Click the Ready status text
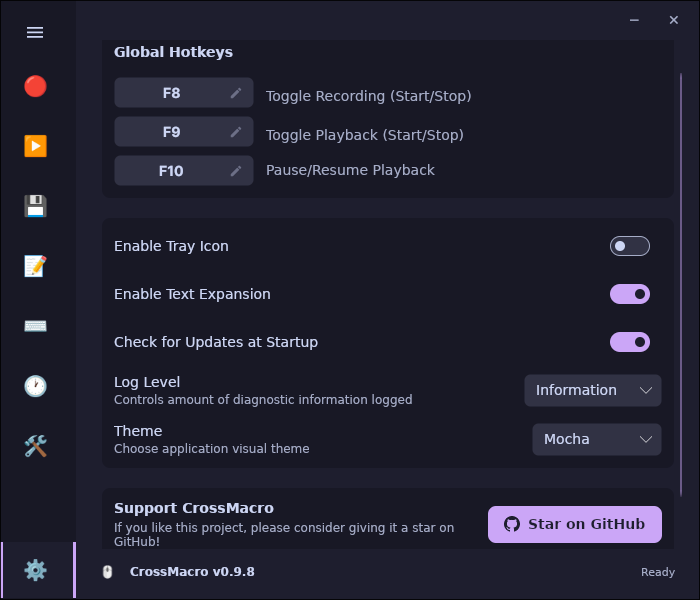 (x=658, y=572)
